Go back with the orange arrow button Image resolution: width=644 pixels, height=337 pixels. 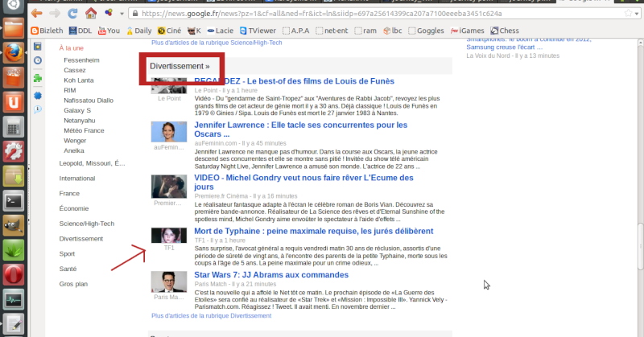[37, 14]
